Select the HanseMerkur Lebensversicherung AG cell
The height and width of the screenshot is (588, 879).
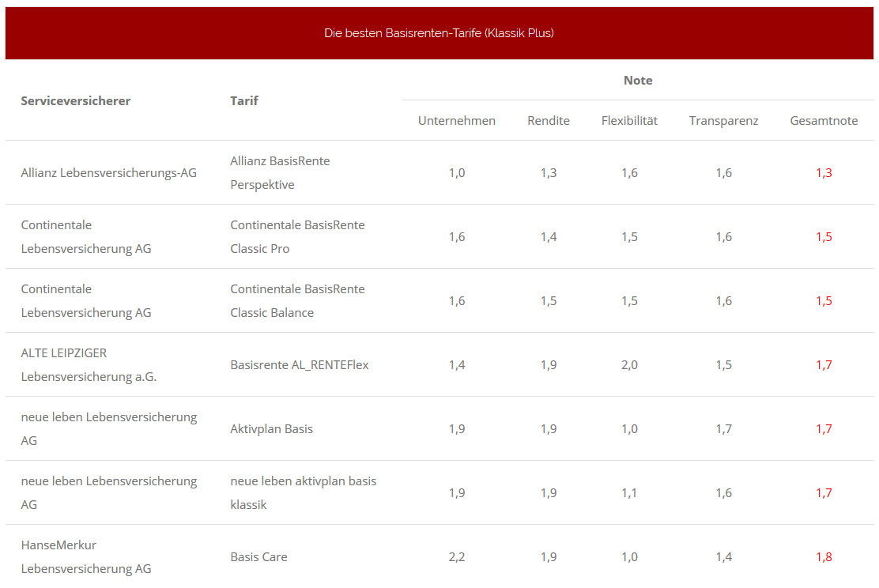click(86, 556)
